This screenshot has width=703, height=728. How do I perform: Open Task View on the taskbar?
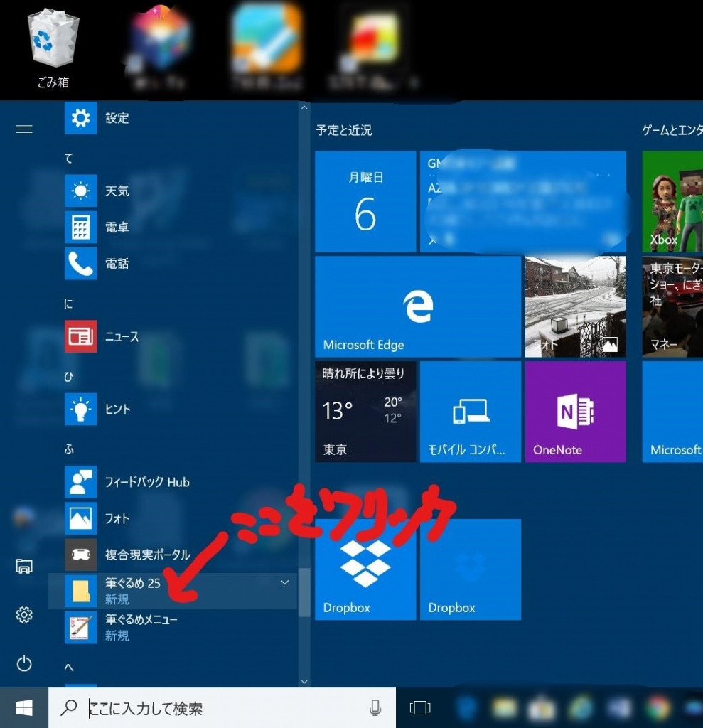tap(420, 708)
